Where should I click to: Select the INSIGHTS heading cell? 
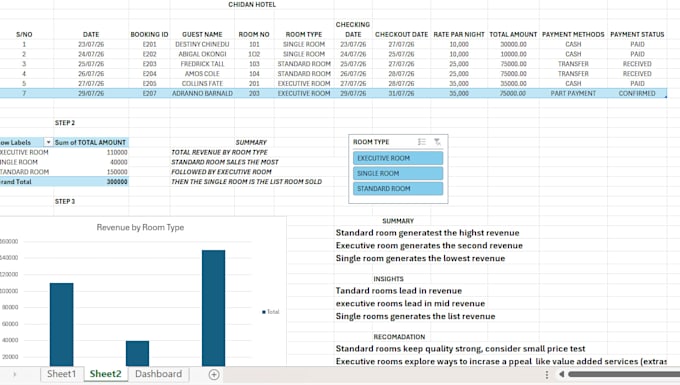point(389,279)
